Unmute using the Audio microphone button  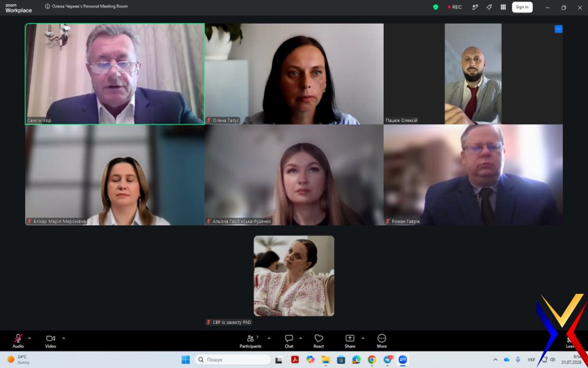(x=18, y=341)
